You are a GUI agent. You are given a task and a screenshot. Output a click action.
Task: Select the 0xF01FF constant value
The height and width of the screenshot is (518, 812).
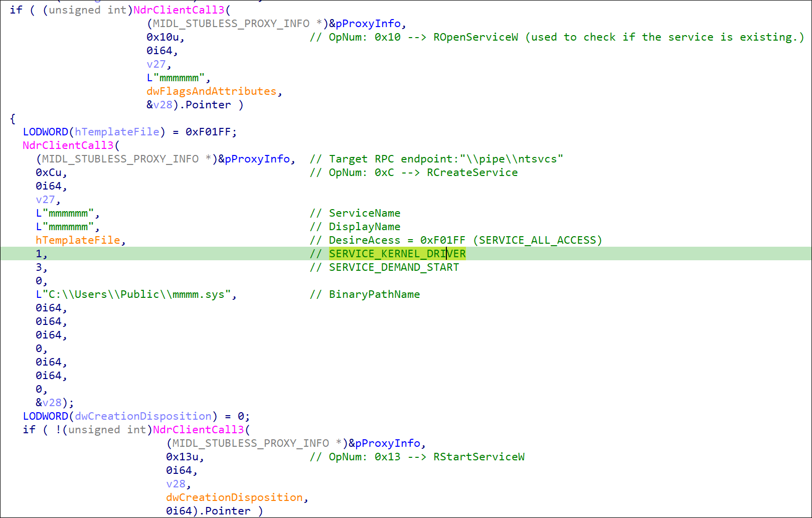coord(208,132)
